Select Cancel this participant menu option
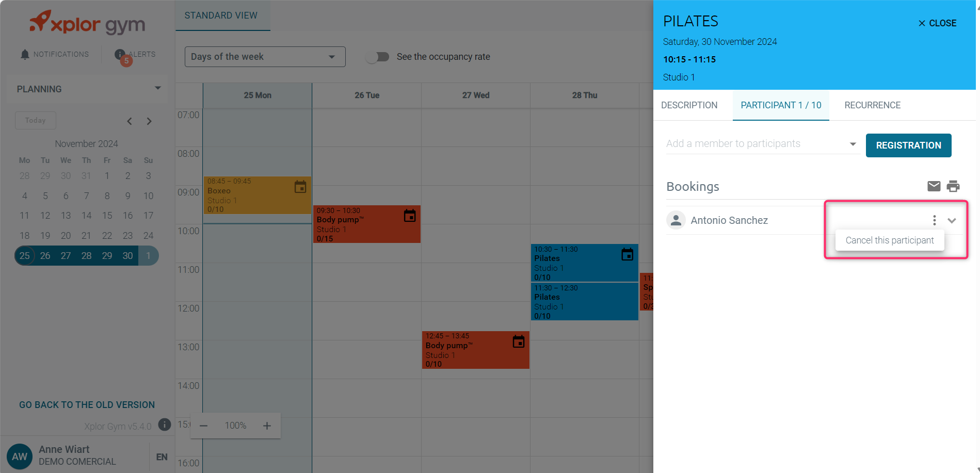The image size is (980, 473). click(x=890, y=240)
